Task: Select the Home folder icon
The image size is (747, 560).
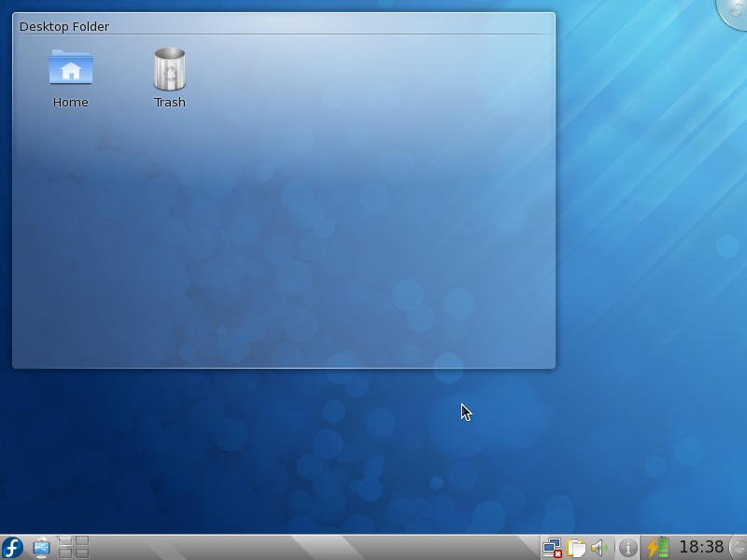Action: (71, 67)
